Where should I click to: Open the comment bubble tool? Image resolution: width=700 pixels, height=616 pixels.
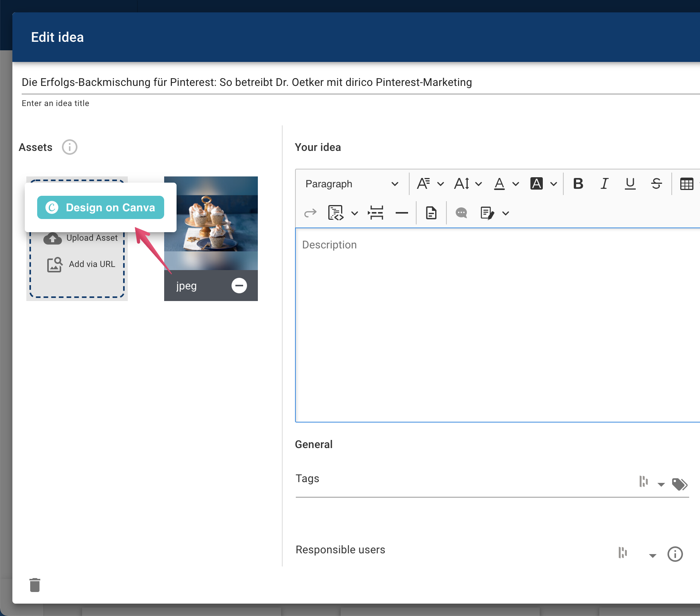pyautogui.click(x=461, y=213)
